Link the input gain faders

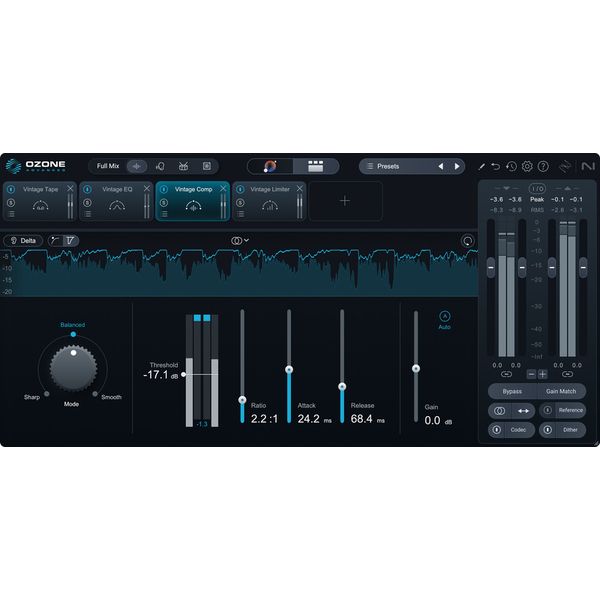506,374
